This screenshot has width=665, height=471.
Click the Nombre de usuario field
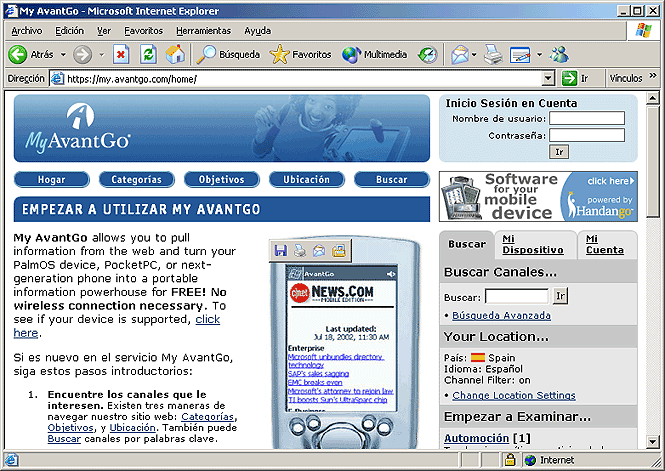pyautogui.click(x=587, y=118)
